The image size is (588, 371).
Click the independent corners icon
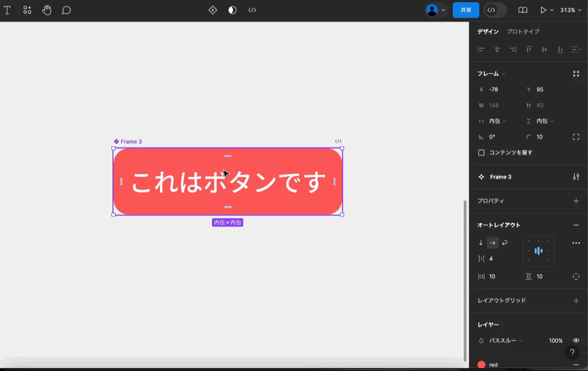[576, 137]
